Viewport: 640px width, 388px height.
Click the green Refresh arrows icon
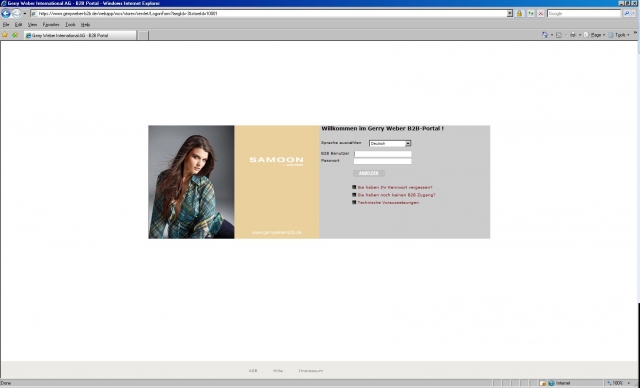pyautogui.click(x=531, y=13)
